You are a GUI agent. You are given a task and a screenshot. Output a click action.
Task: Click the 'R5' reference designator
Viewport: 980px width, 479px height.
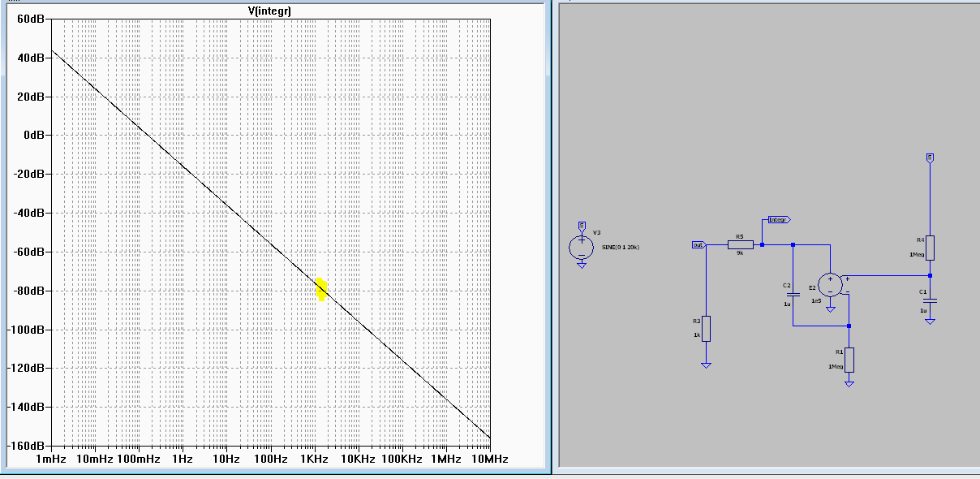(x=739, y=236)
